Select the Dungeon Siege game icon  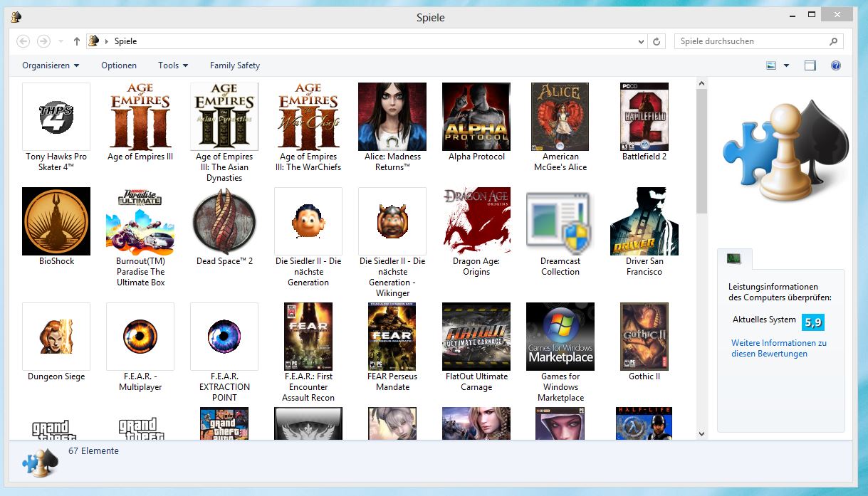pyautogui.click(x=56, y=336)
